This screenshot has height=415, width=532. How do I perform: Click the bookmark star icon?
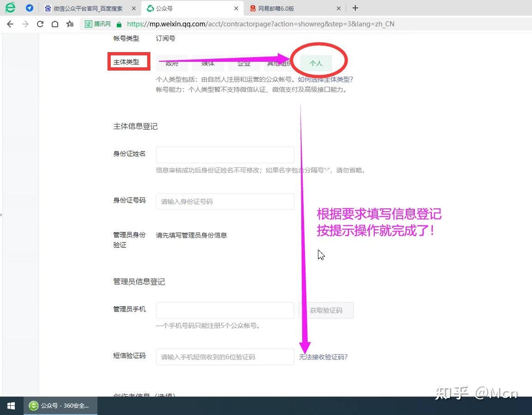click(70, 24)
